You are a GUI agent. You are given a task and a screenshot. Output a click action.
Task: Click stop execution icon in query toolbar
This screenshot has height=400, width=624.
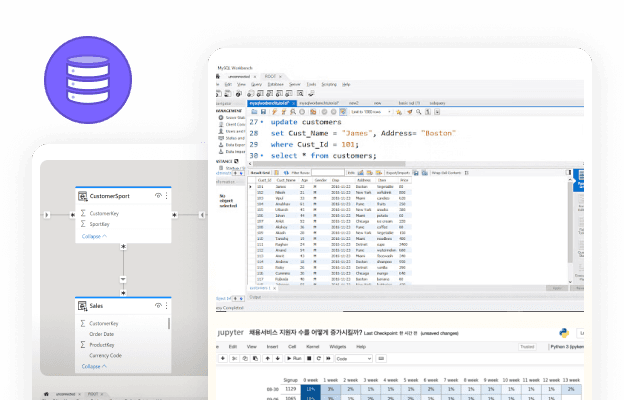pyautogui.click(x=302, y=112)
